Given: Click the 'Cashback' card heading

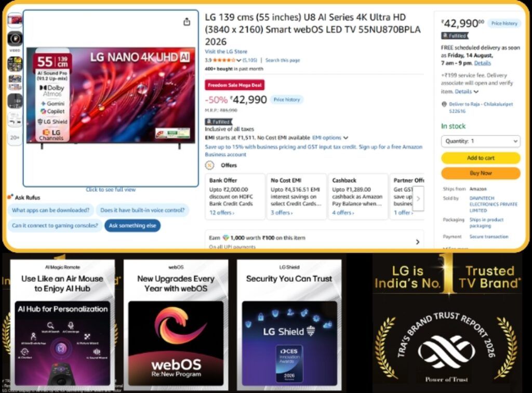Looking at the screenshot, I should coord(344,180).
